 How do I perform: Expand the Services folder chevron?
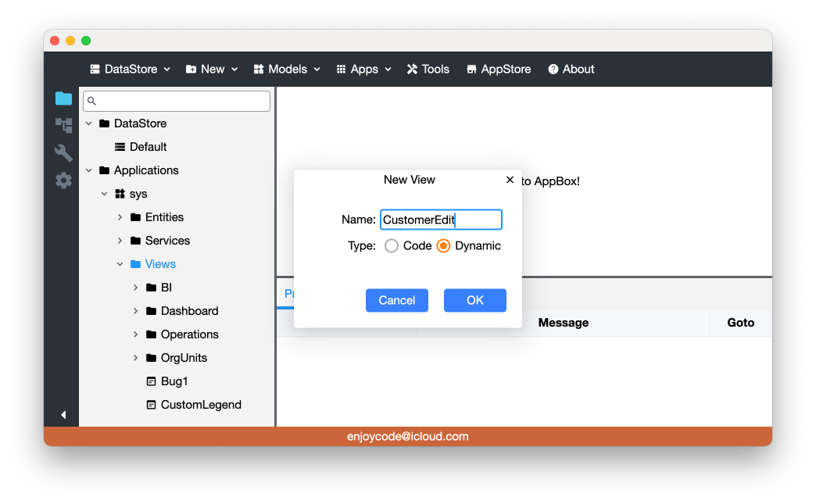tap(120, 241)
